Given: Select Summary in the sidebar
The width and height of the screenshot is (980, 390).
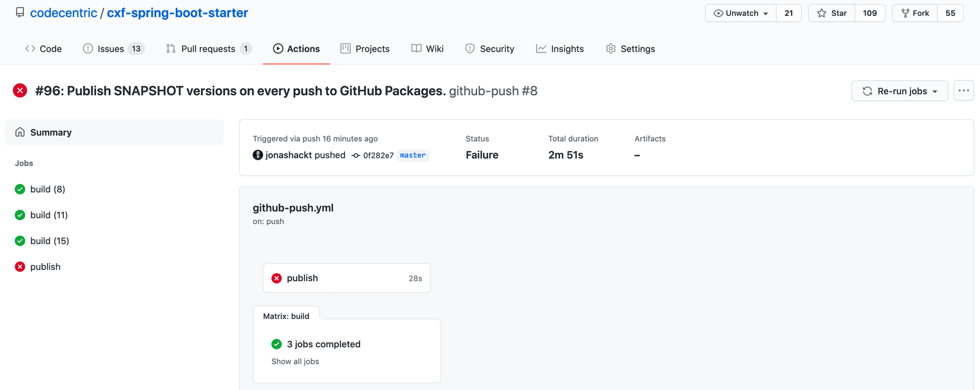Looking at the screenshot, I should 51,132.
